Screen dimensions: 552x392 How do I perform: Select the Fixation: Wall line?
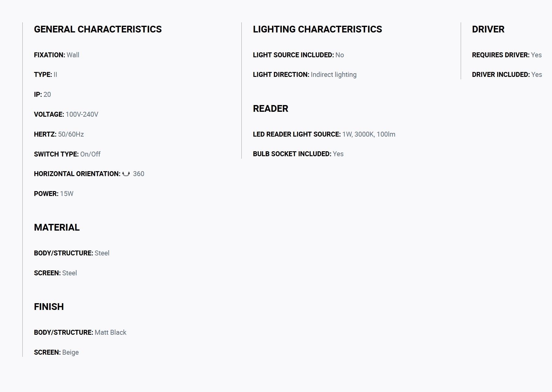click(57, 55)
